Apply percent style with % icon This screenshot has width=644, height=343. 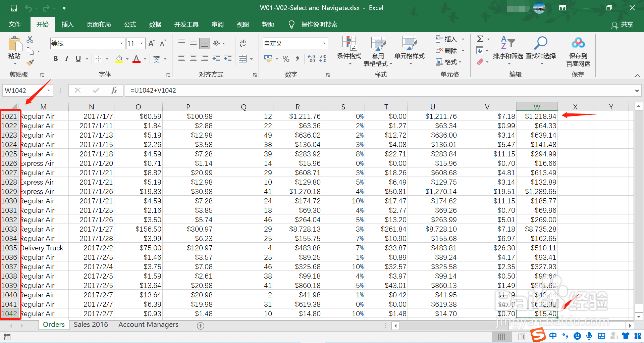[x=286, y=59]
